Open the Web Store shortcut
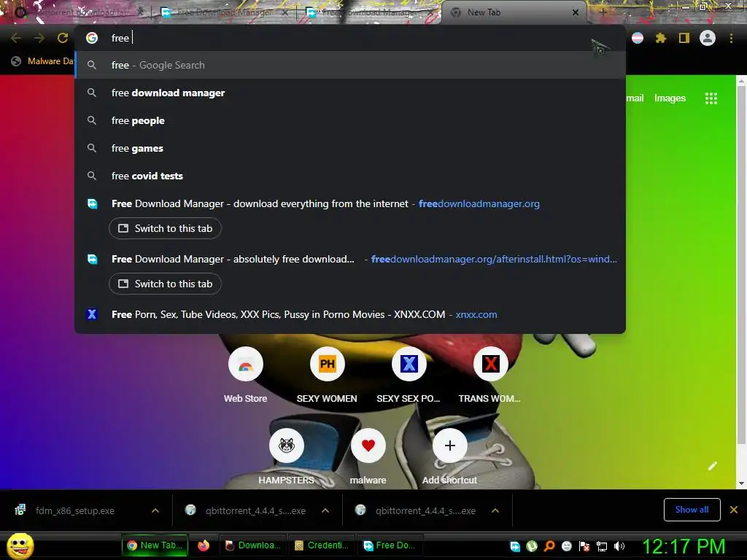 (x=245, y=376)
